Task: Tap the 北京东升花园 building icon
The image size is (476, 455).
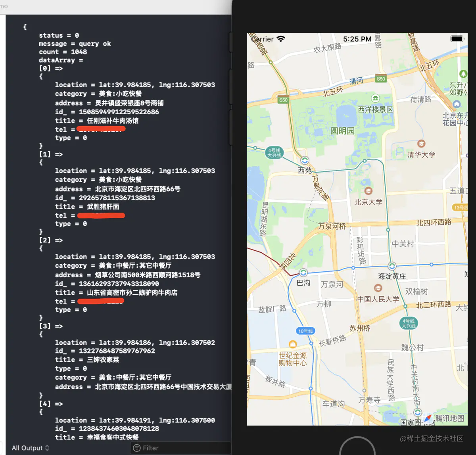Action: 457,104
